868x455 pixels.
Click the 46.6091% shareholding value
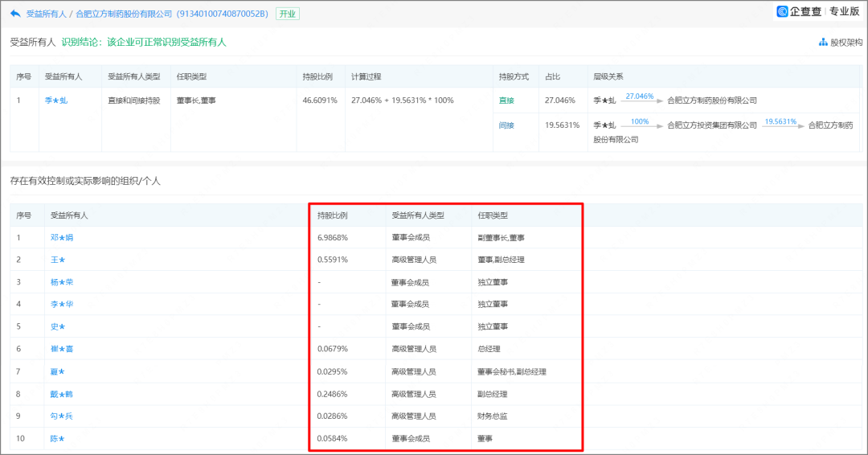pos(319,100)
